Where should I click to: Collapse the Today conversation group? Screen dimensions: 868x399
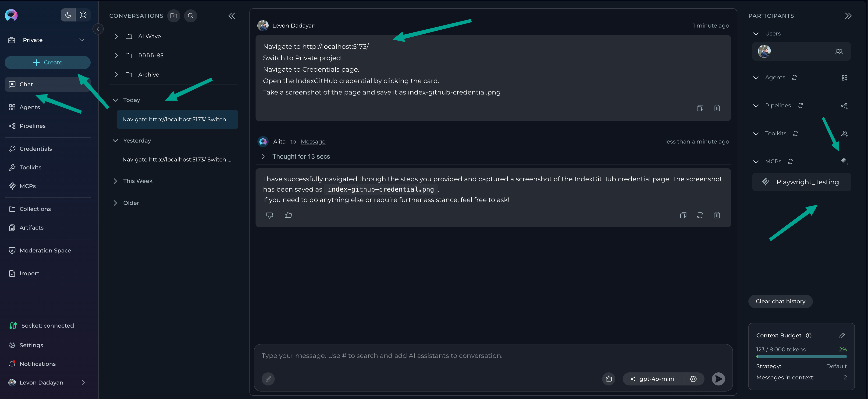tap(116, 100)
